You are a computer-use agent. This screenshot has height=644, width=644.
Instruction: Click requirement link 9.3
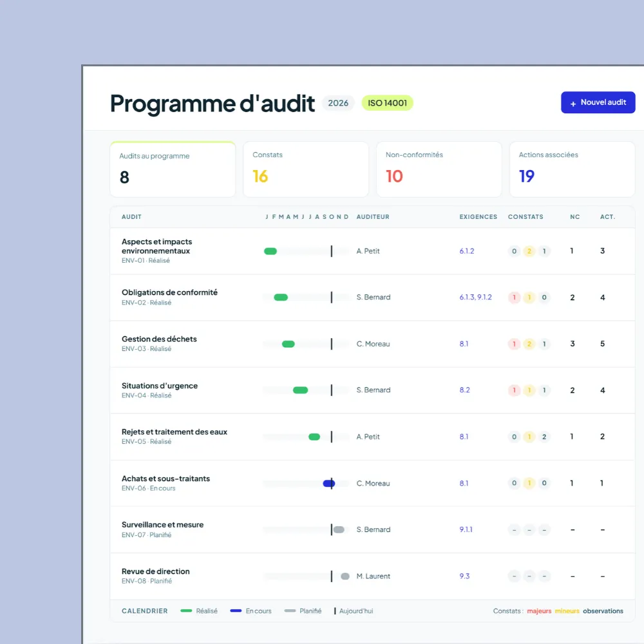[x=464, y=576]
